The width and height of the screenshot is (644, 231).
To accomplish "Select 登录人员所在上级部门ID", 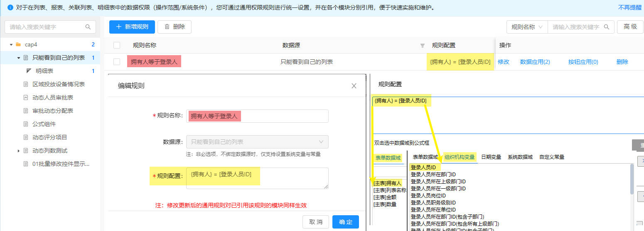I will coord(438,181).
